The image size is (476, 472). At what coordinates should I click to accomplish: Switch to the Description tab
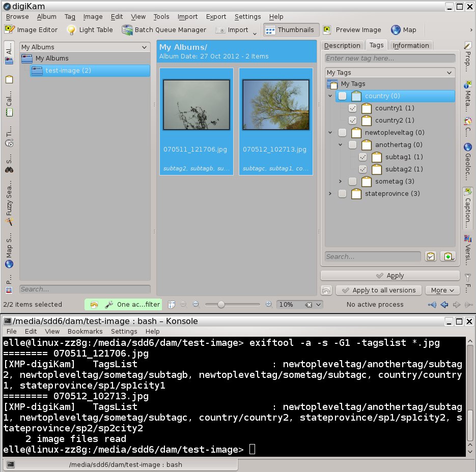pyautogui.click(x=342, y=45)
